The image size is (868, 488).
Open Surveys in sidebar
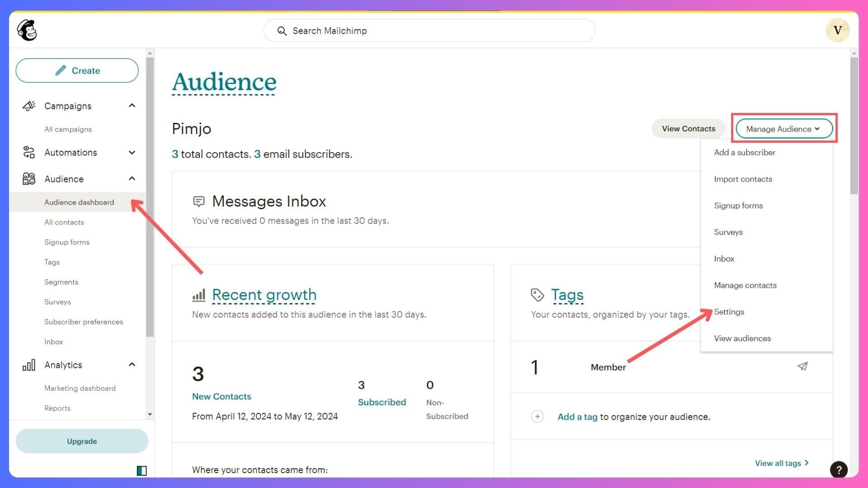pos(57,302)
